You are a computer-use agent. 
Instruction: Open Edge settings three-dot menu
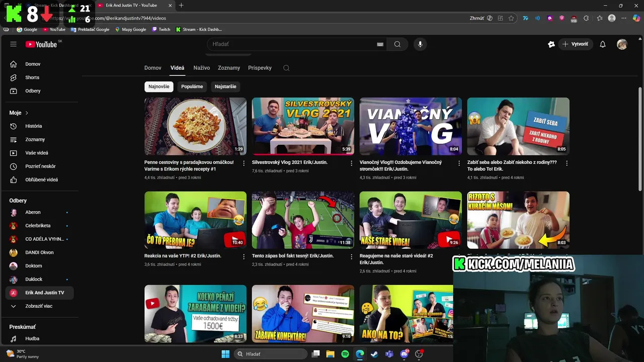624,18
